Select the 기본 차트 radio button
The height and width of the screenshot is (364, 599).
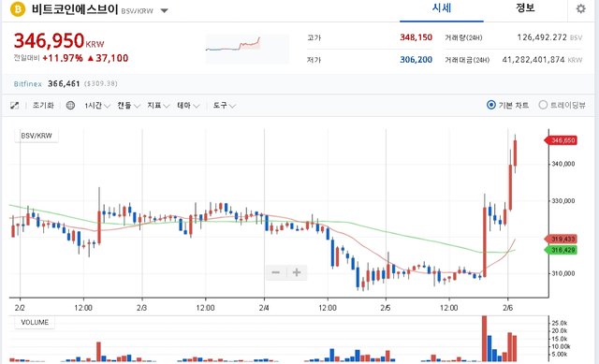(x=491, y=105)
